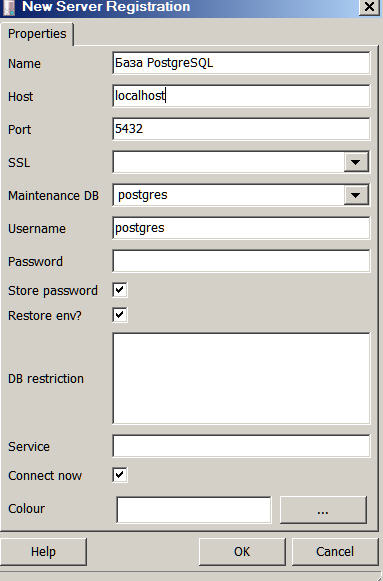Open the SSL dropdown arrow
Screen dimensions: 383x581
pyautogui.click(x=356, y=162)
